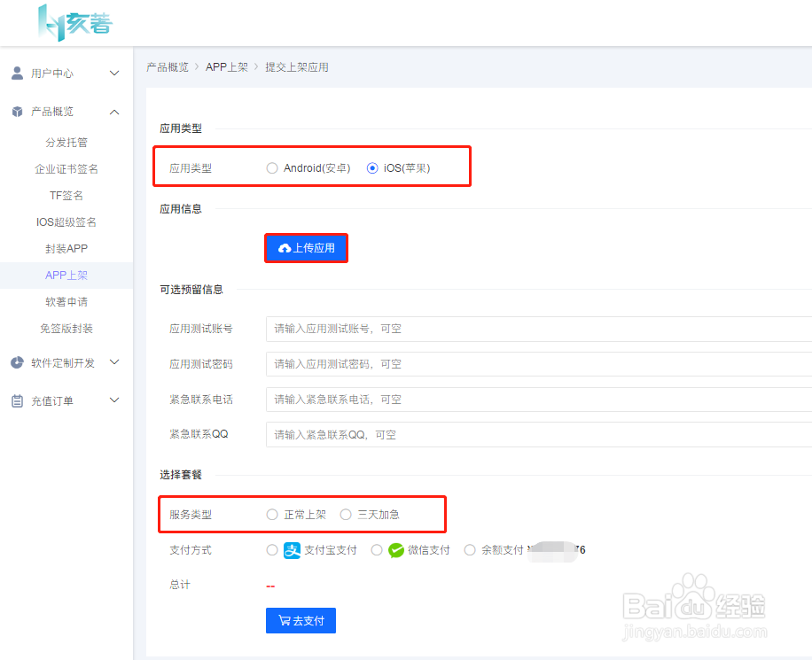Screen dimensions: 812x660
Task: Click the Alipay payment icon
Action: click(x=293, y=549)
